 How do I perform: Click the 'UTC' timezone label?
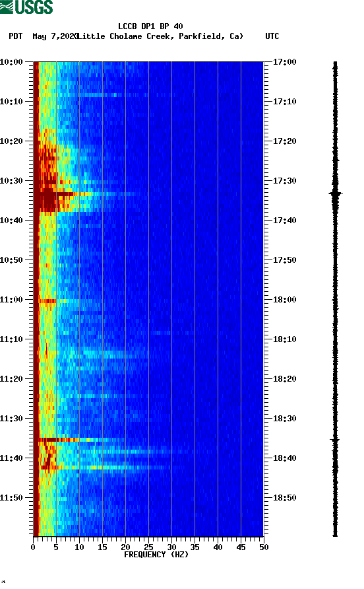272,36
